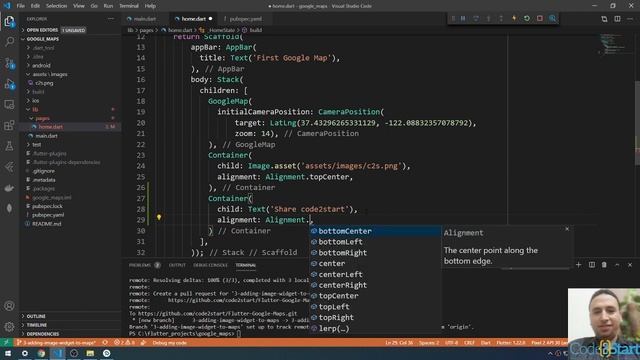Open the Selection menu
640x360 pixels.
click(x=56, y=6)
